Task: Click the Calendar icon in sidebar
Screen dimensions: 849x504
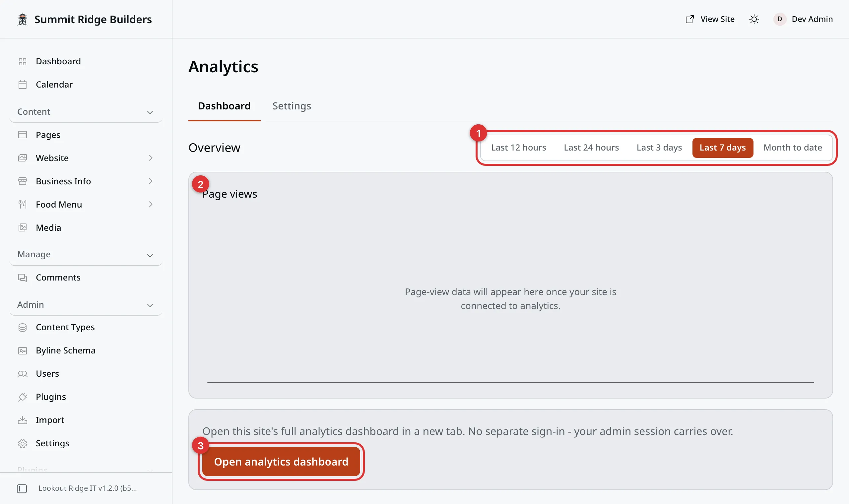Action: tap(23, 85)
